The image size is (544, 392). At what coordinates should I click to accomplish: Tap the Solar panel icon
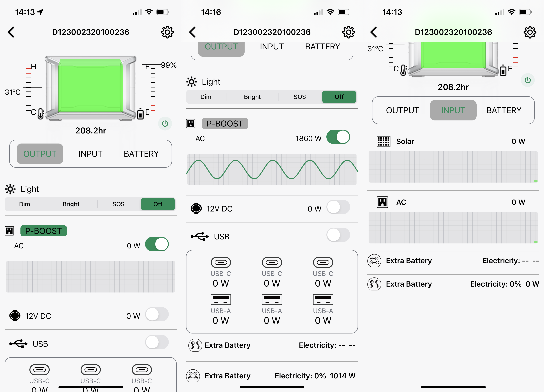point(383,141)
